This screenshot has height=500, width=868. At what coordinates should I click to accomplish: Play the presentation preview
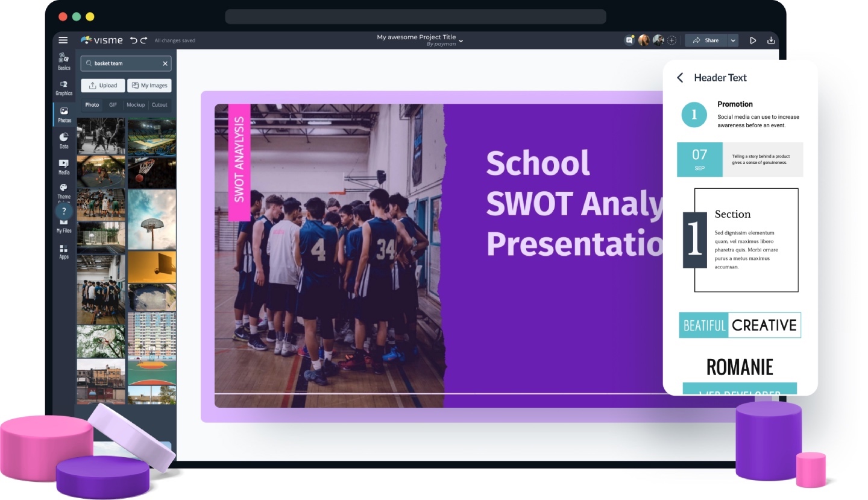point(753,40)
